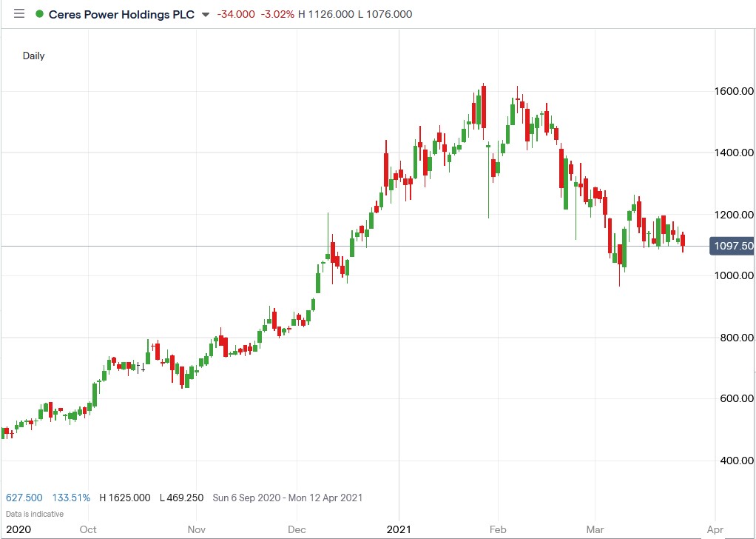Open the hamburger menu
This screenshot has height=539, width=756.
[x=18, y=13]
